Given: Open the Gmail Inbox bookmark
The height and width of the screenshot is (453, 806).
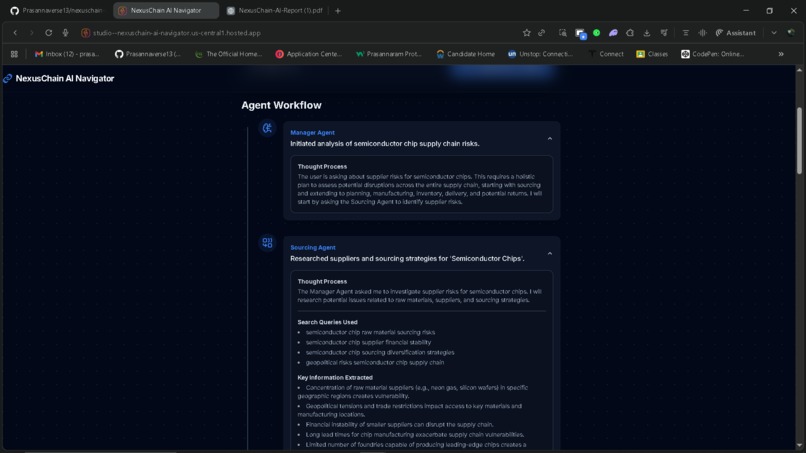Looking at the screenshot, I should click(x=67, y=54).
